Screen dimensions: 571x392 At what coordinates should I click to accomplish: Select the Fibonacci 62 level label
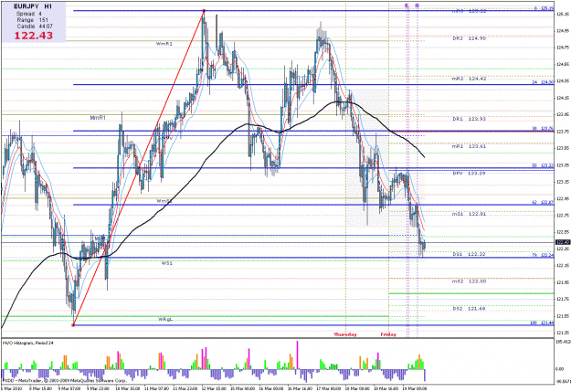(543, 202)
